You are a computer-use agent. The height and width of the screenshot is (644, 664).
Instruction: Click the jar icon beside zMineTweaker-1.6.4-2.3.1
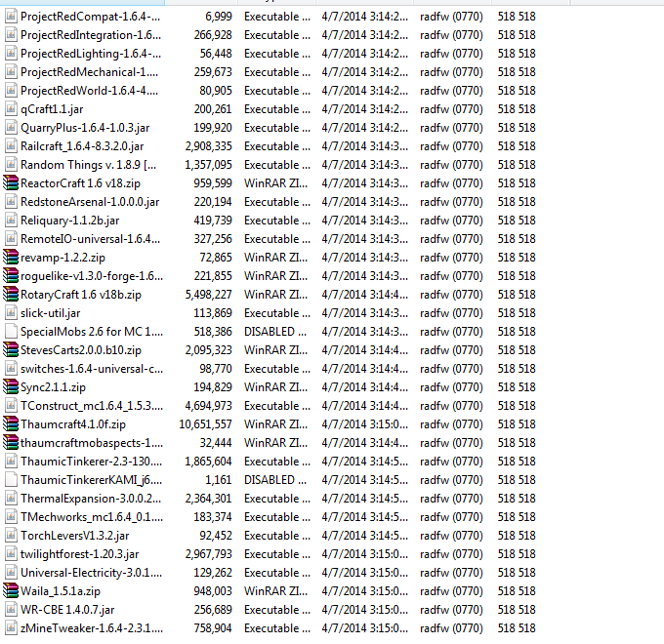tap(11, 628)
